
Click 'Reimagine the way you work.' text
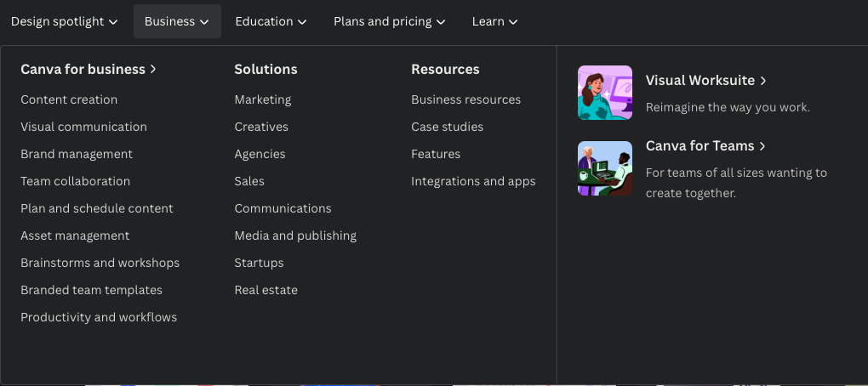point(728,107)
